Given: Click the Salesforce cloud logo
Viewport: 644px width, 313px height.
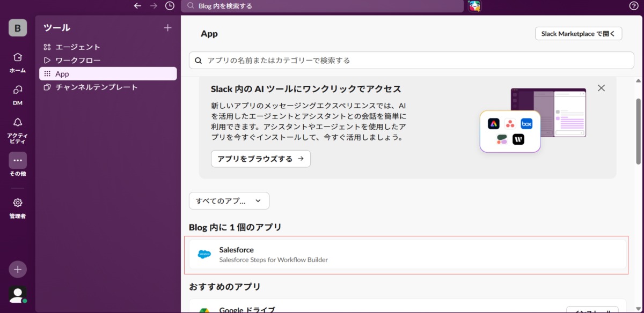Looking at the screenshot, I should coord(204,255).
